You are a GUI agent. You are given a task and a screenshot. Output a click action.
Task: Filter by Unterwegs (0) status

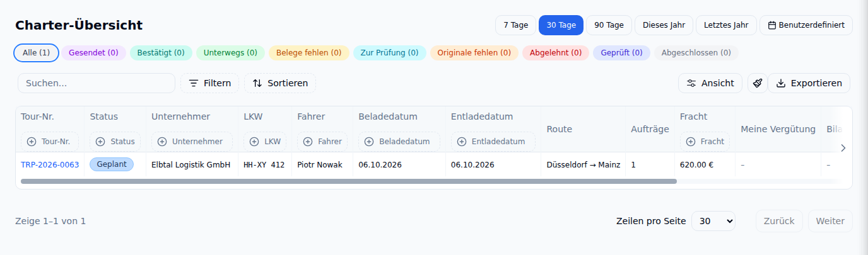click(x=230, y=53)
